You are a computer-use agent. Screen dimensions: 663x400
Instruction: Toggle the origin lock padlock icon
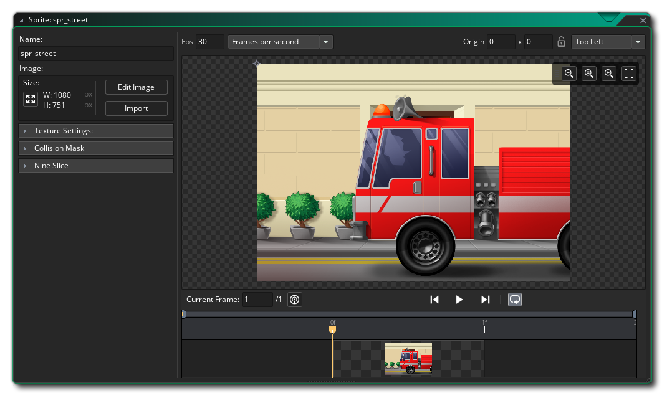561,42
